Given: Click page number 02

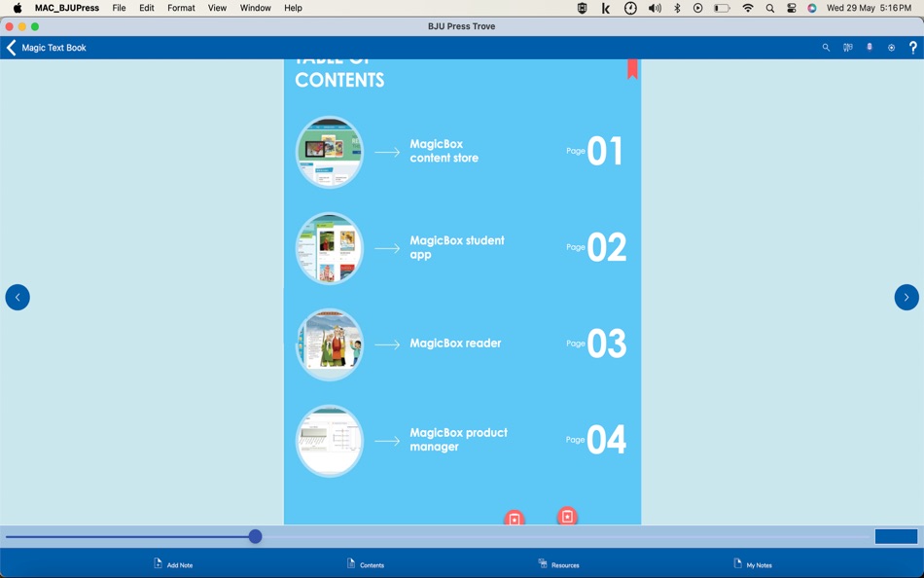Looking at the screenshot, I should point(606,248).
